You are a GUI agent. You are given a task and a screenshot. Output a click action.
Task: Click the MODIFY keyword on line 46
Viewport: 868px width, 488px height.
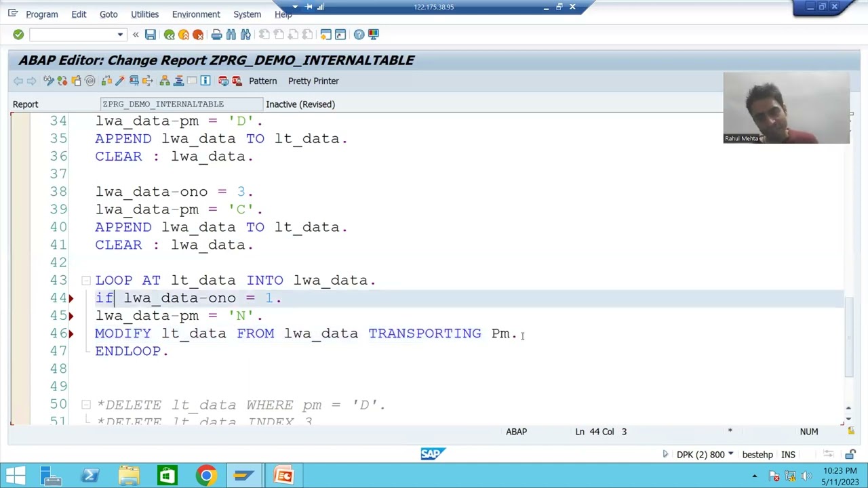point(123,333)
